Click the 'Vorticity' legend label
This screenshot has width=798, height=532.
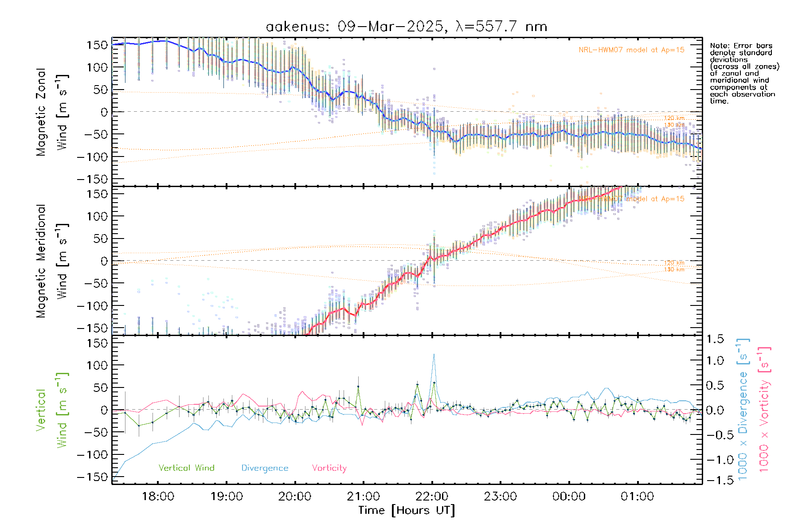pyautogui.click(x=329, y=468)
